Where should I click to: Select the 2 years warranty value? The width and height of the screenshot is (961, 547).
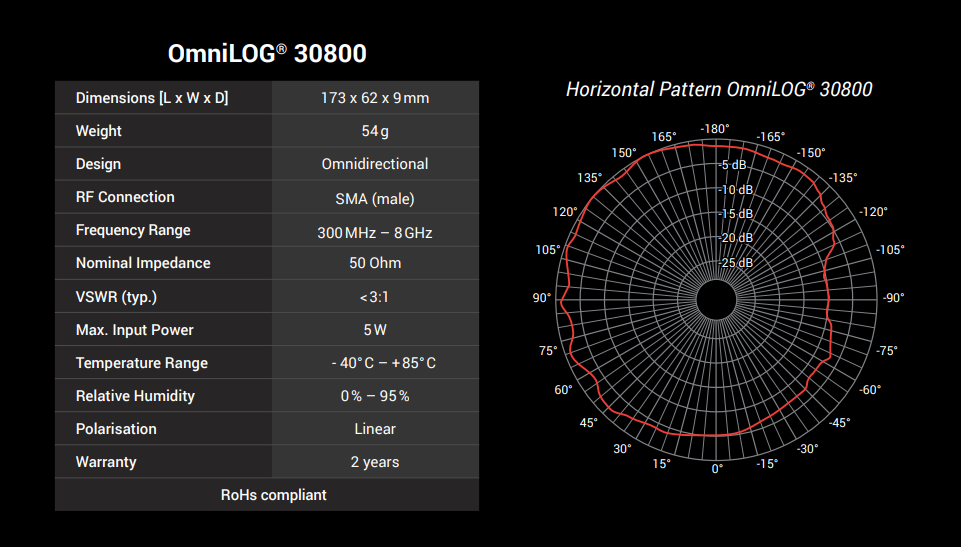click(x=375, y=462)
